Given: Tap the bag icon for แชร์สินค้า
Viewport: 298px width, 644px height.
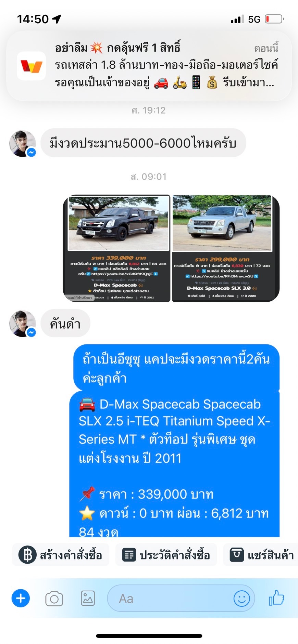Looking at the screenshot, I should 237,554.
